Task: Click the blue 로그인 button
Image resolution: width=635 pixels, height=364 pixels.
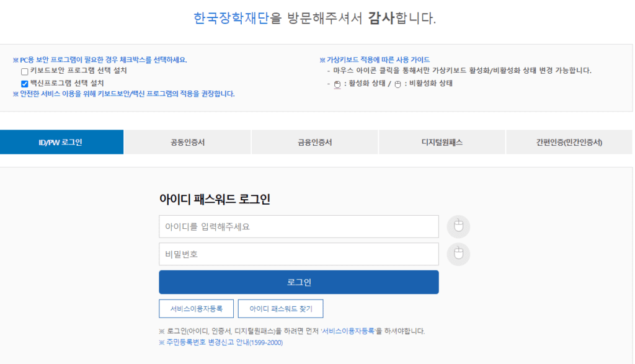Action: [x=299, y=282]
